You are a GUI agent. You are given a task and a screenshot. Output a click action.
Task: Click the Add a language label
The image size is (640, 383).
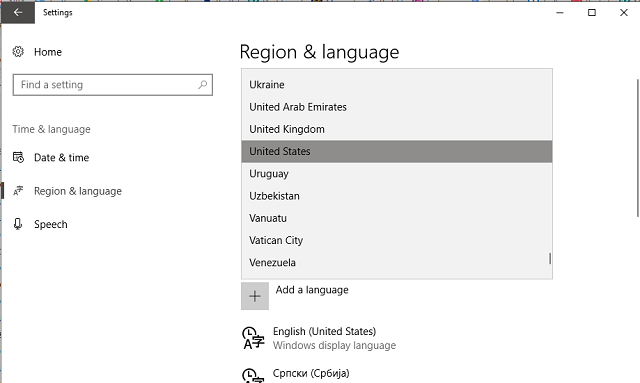click(312, 290)
